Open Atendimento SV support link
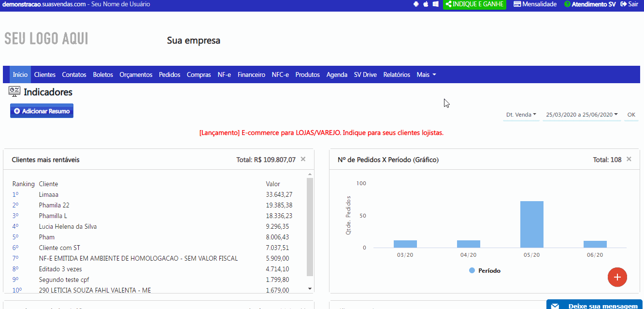Viewport: 644px width, 309px height. pyautogui.click(x=589, y=4)
